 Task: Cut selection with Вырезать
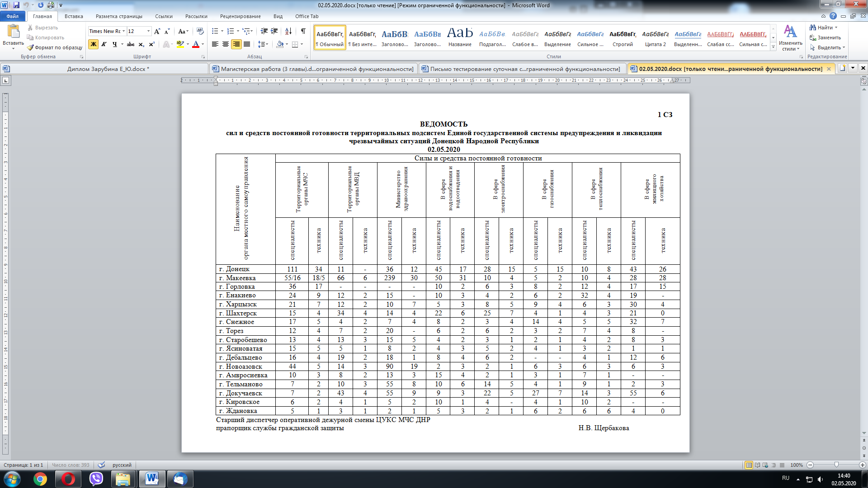pos(42,28)
